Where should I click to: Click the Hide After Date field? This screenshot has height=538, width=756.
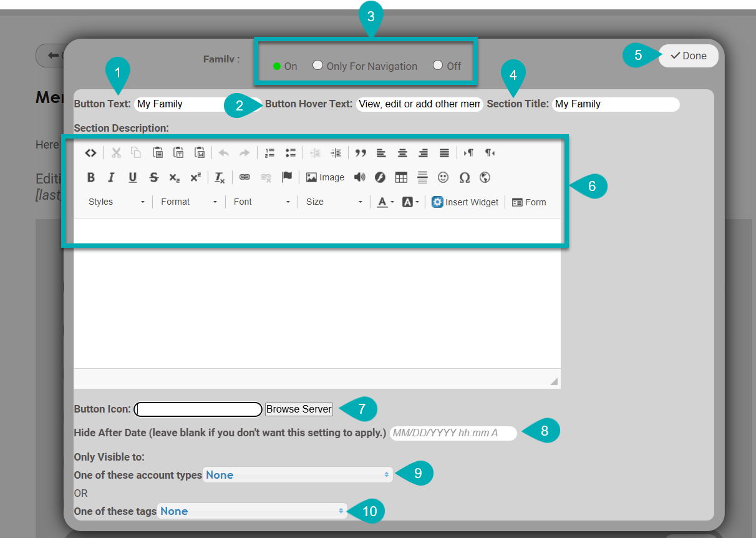[x=453, y=433]
